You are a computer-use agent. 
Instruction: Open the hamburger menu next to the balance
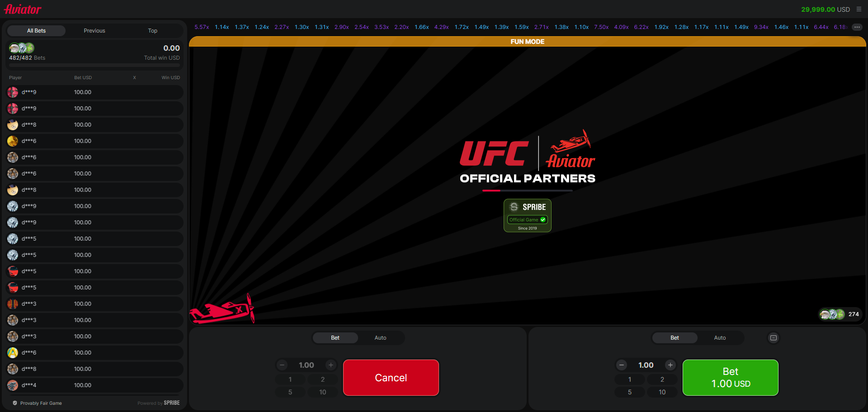click(x=859, y=9)
